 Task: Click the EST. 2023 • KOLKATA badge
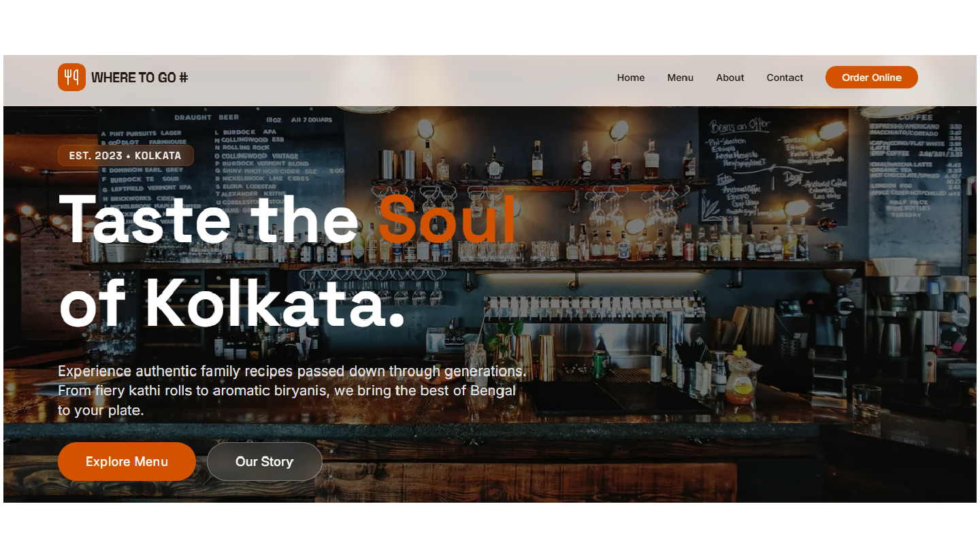126,156
